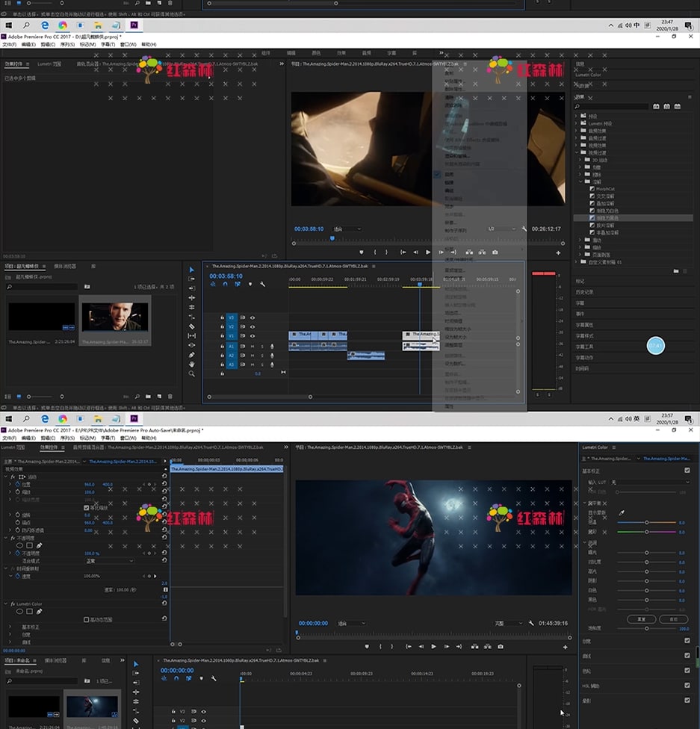Solo track A2 in upper timeline
Image resolution: width=700 pixels, height=729 pixels.
point(262,356)
